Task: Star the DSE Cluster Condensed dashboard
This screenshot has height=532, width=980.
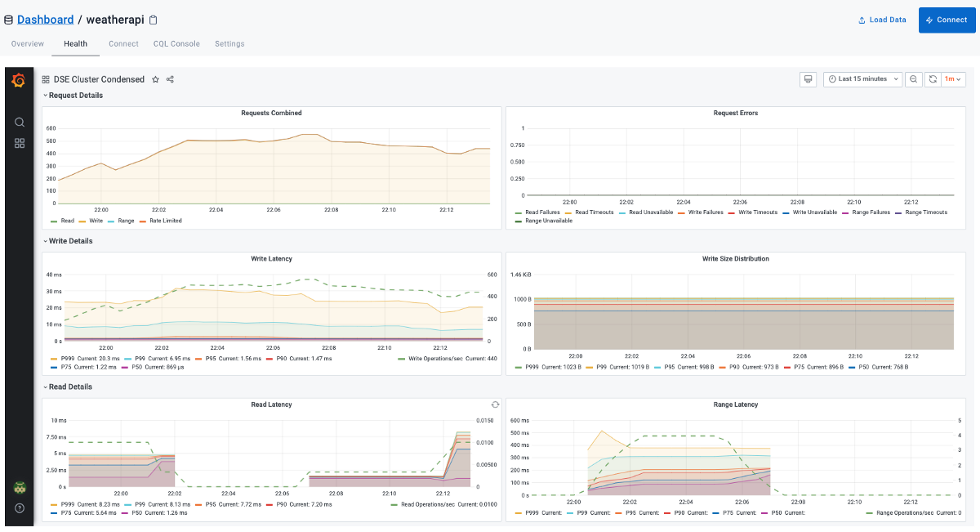Action: [155, 79]
